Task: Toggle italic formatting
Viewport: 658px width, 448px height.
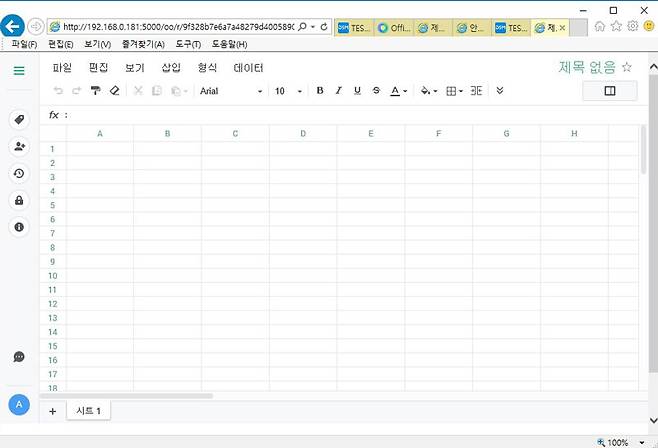Action: click(x=339, y=91)
